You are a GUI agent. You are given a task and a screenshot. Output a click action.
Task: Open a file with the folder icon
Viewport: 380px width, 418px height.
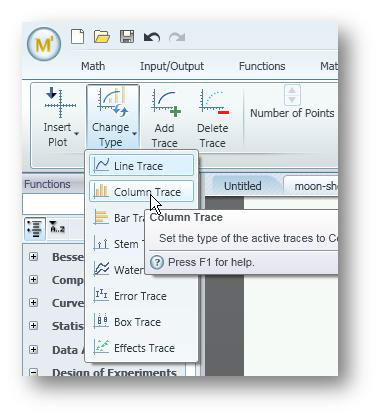click(102, 37)
